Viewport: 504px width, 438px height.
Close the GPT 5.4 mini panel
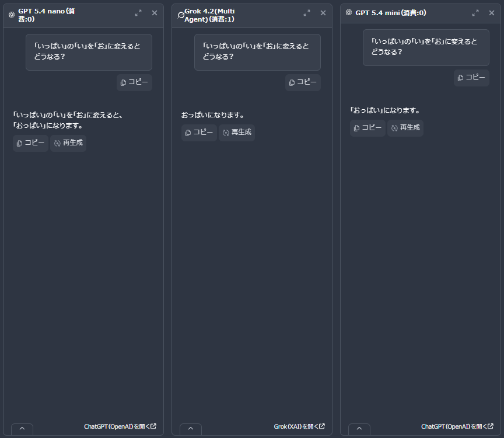coord(492,13)
